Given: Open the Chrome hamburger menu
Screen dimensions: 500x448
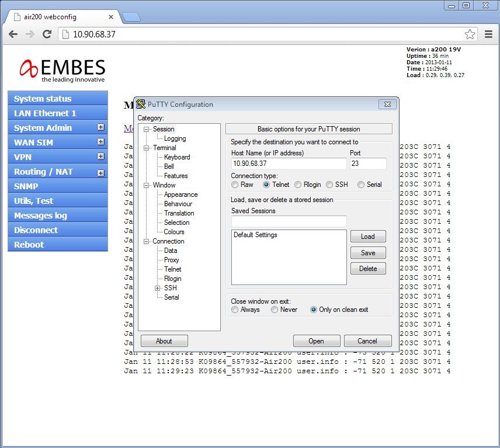Looking at the screenshot, I should click(x=488, y=34).
